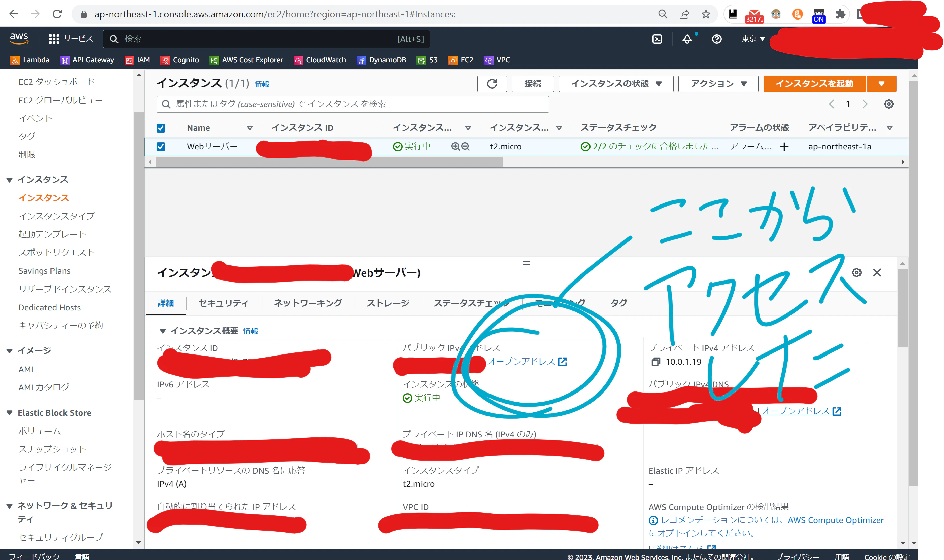944x560 pixels.
Task: Copy the private IPv4 address 10.0.1.19
Action: click(x=655, y=362)
